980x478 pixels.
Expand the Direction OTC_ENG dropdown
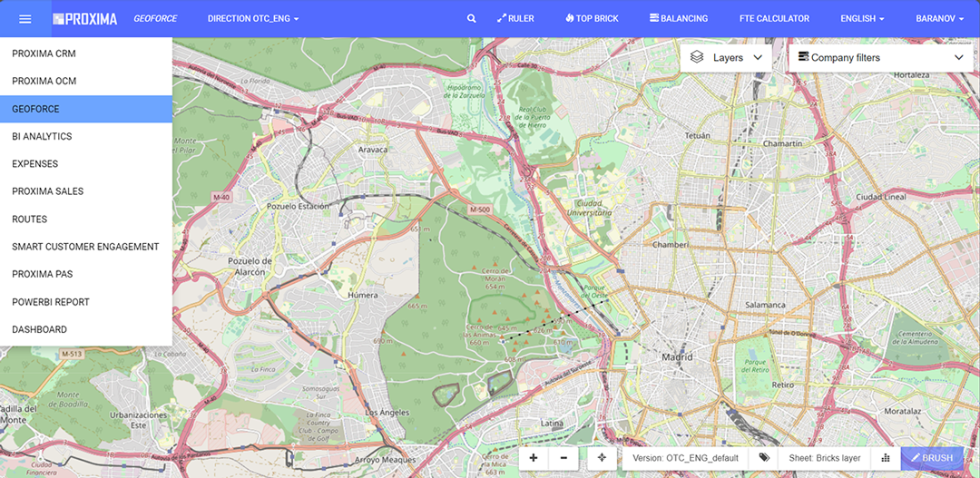pos(253,19)
